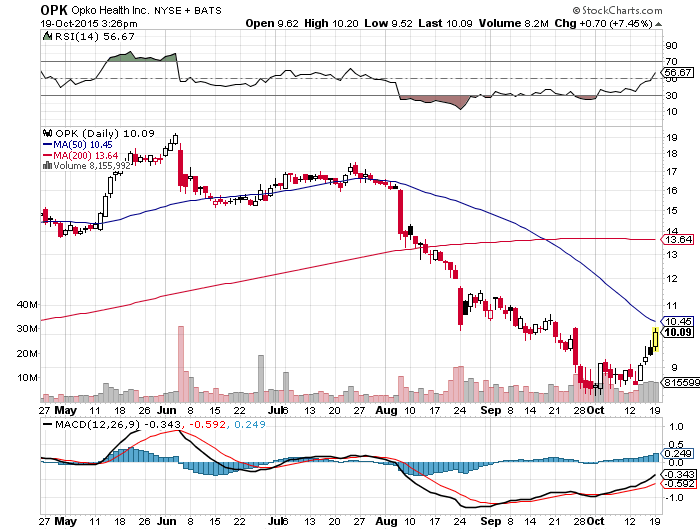700x530 pixels.
Task: Click the OPK candlestick icon in legend
Action: click(47, 133)
